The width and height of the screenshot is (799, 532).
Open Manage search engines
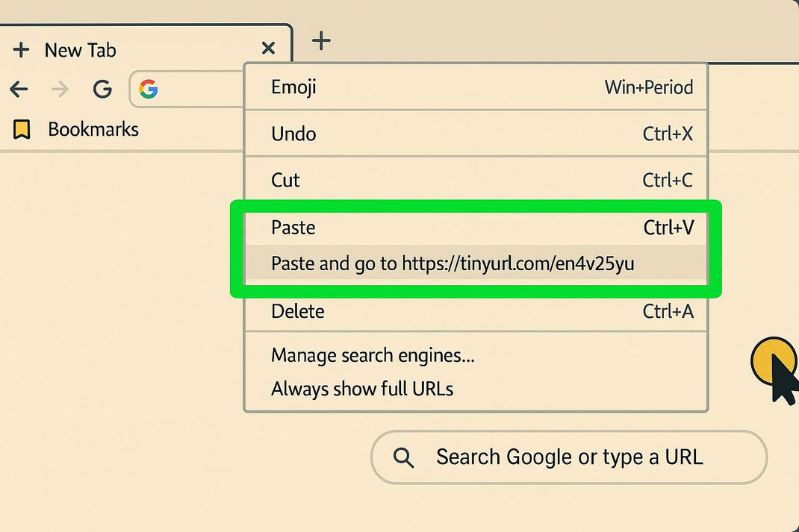pyautogui.click(x=373, y=355)
